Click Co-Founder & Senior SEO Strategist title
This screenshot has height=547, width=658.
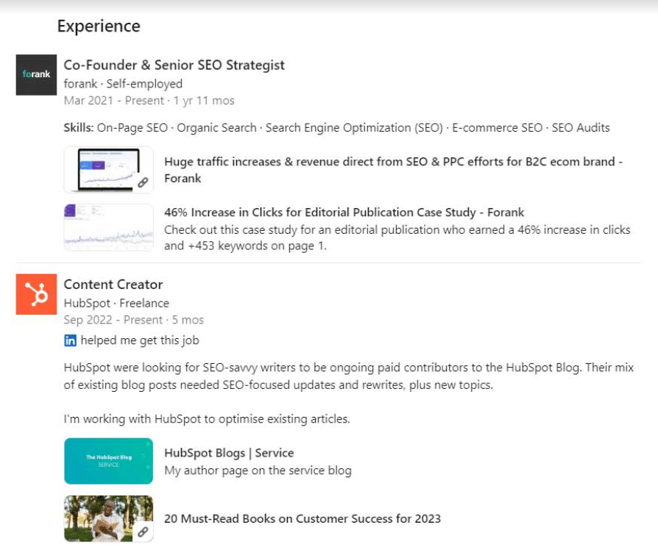pyautogui.click(x=174, y=65)
